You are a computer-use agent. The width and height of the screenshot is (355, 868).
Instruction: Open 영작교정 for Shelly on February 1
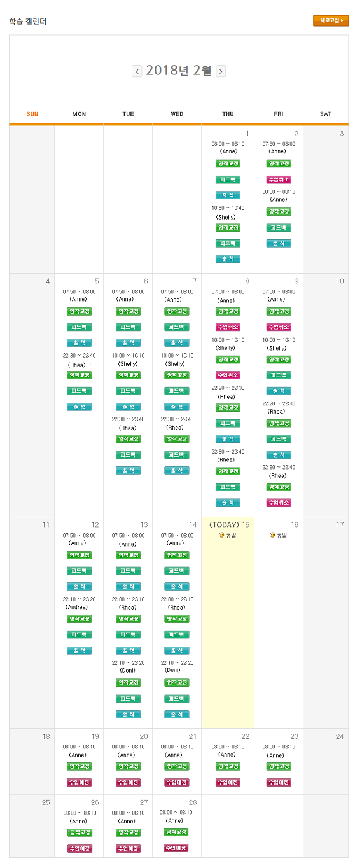228,227
